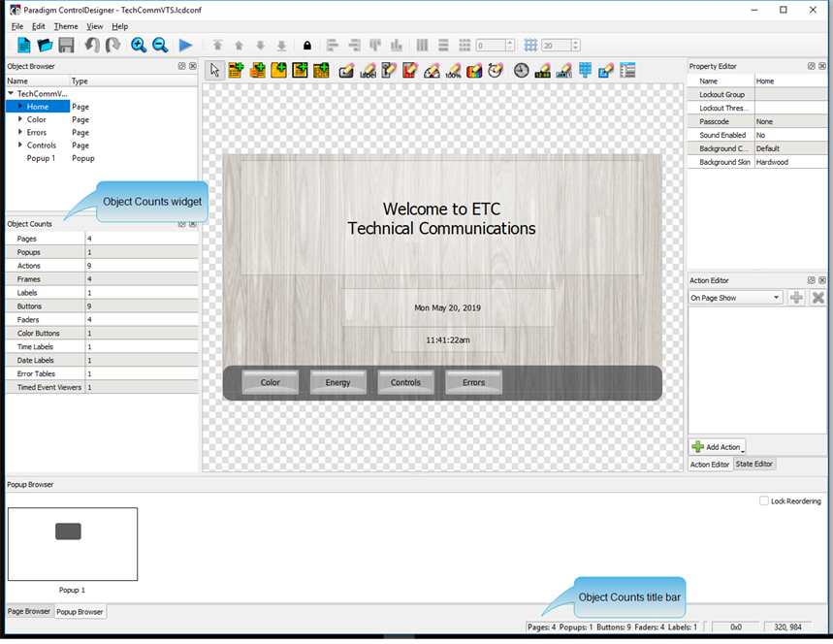Click the lock icon in the toolbar
833x644 pixels.
pyautogui.click(x=307, y=46)
